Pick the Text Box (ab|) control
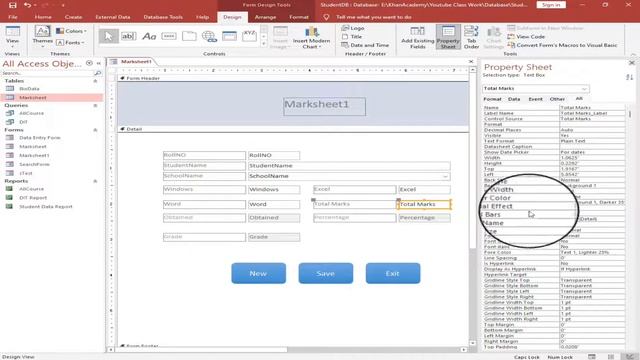 (x=128, y=36)
